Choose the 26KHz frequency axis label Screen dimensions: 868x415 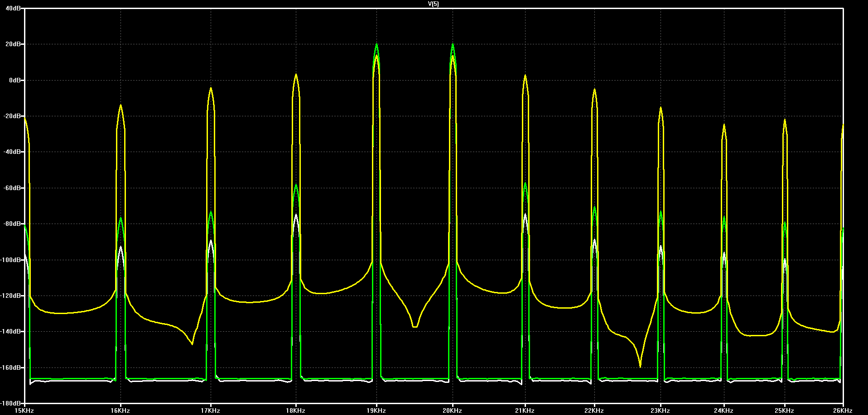coord(843,410)
